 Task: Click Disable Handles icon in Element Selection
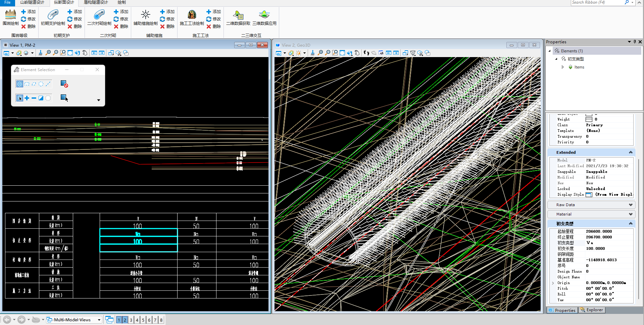[x=64, y=84]
